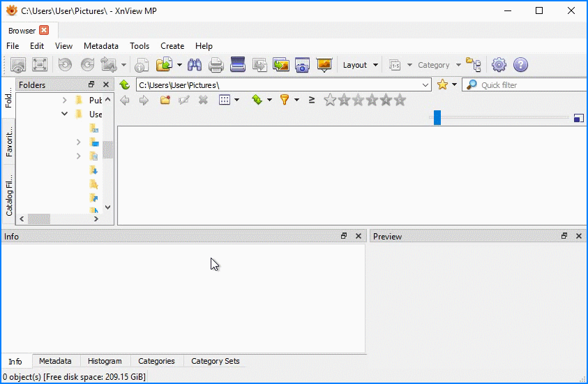Click the Fullscreen toolbar icon
588x384 pixels.
(x=40, y=64)
